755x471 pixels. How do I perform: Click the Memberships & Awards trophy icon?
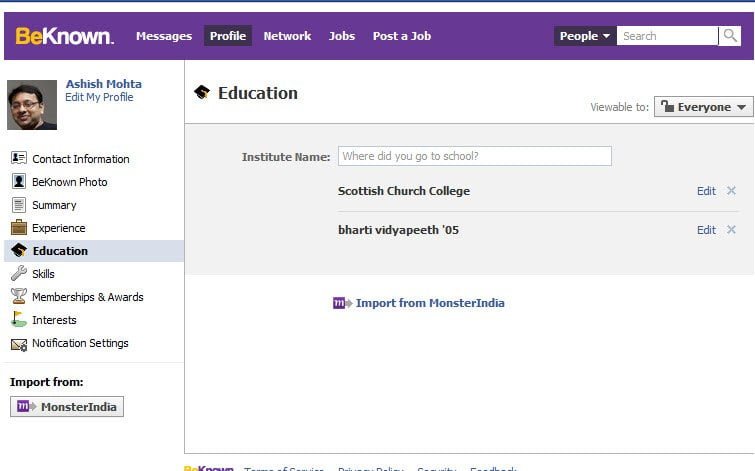pyautogui.click(x=19, y=296)
